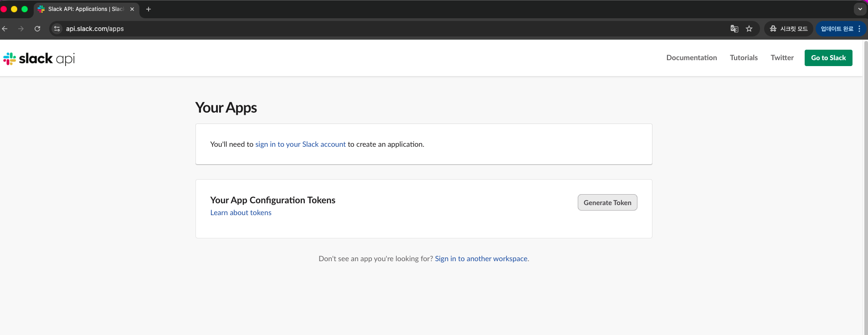Screen dimensions: 868x335
Task: Click Sign in to another workspace link
Action: [x=482, y=258]
